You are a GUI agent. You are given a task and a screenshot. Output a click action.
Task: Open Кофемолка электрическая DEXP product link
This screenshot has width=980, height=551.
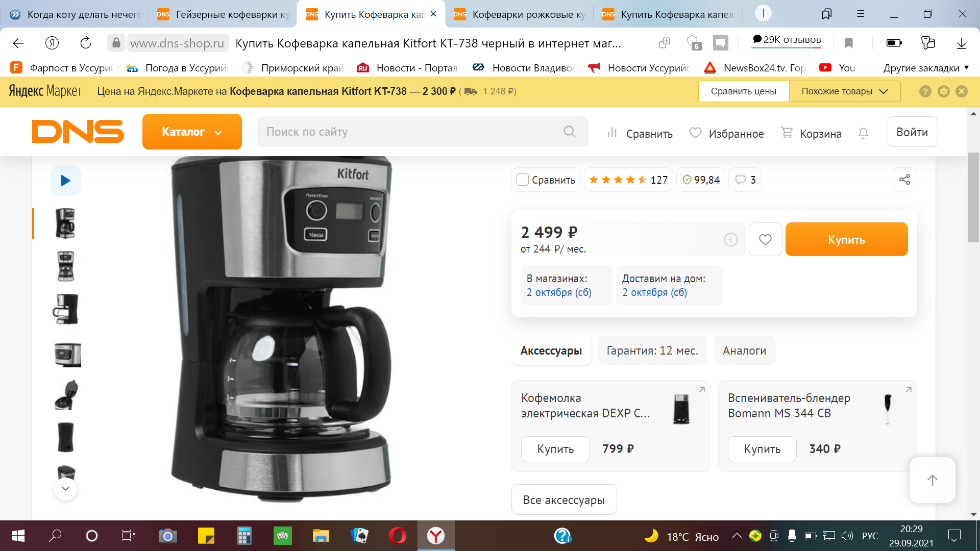point(585,406)
